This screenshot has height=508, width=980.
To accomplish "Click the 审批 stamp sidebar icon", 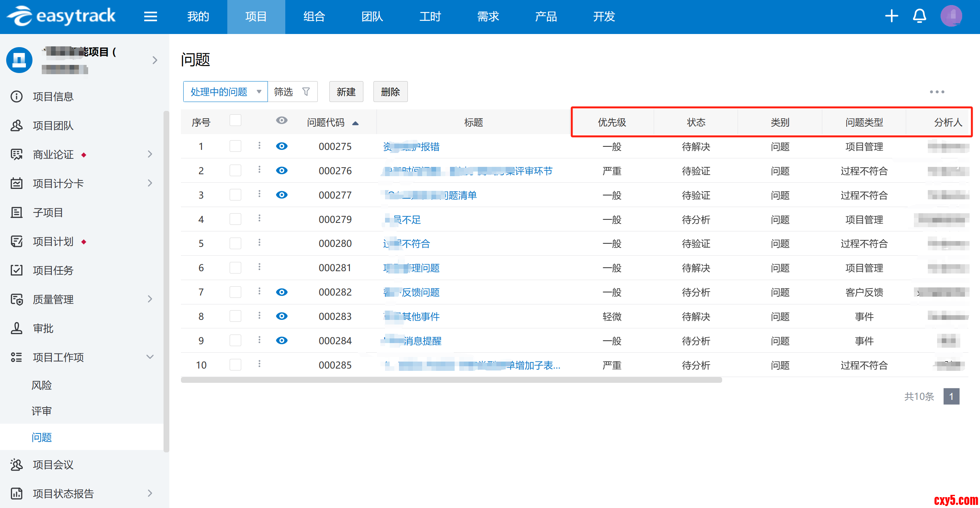I will tap(17, 328).
